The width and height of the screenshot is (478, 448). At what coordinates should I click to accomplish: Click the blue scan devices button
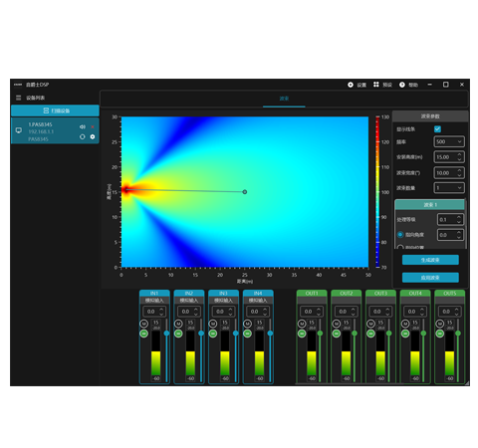55,111
